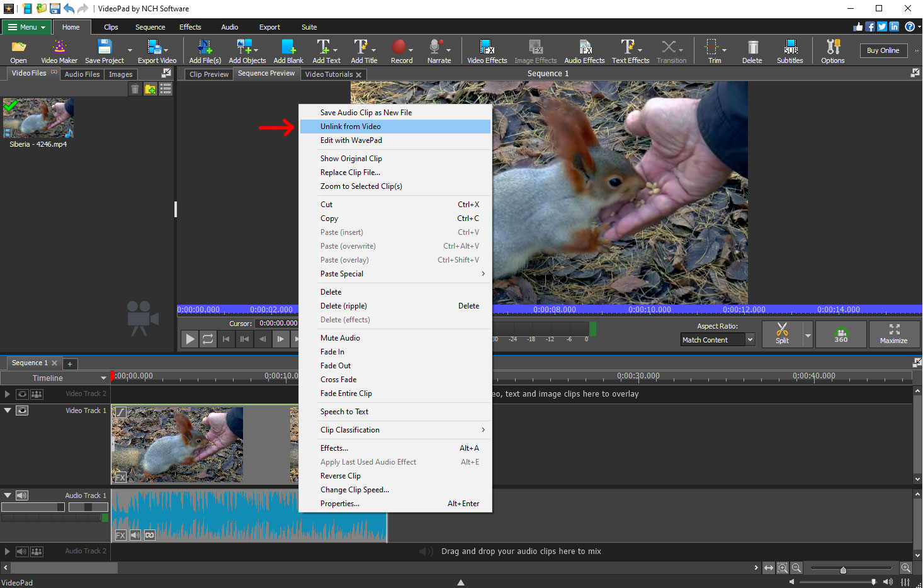
Task: Switch to the Audio Files tab
Action: point(82,74)
